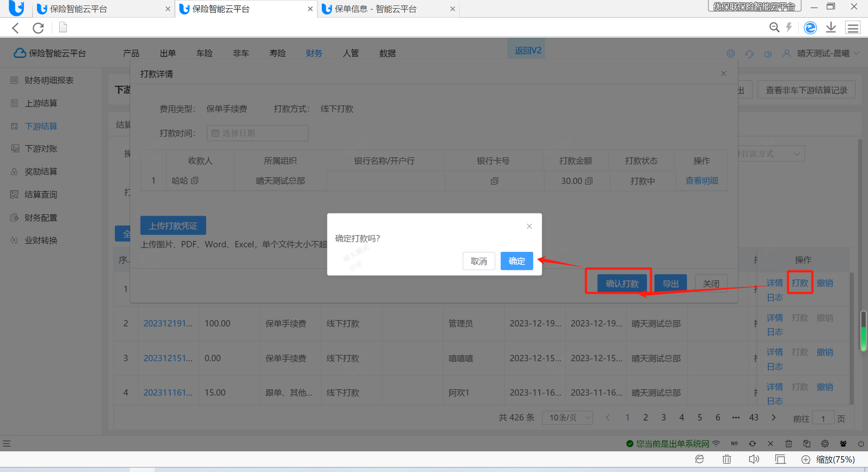The height and width of the screenshot is (472, 868).
Task: Open the 打款方式 filter dropdown
Action: click(771, 154)
